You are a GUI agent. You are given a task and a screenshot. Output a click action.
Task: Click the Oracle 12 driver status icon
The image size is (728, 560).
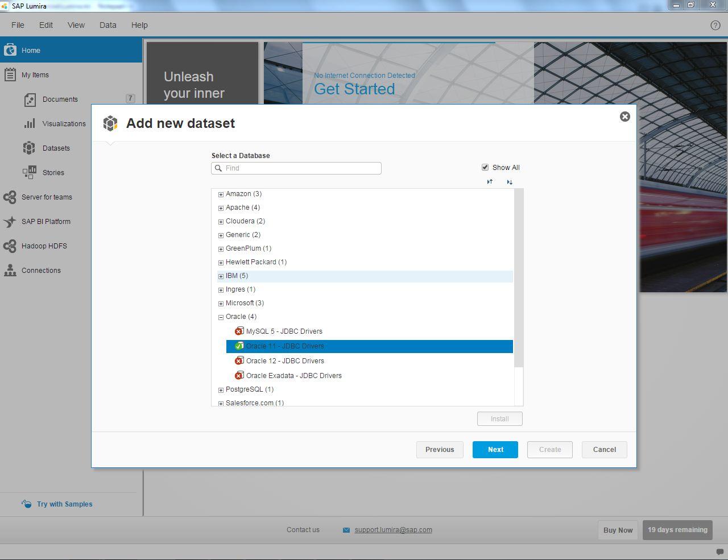point(239,360)
